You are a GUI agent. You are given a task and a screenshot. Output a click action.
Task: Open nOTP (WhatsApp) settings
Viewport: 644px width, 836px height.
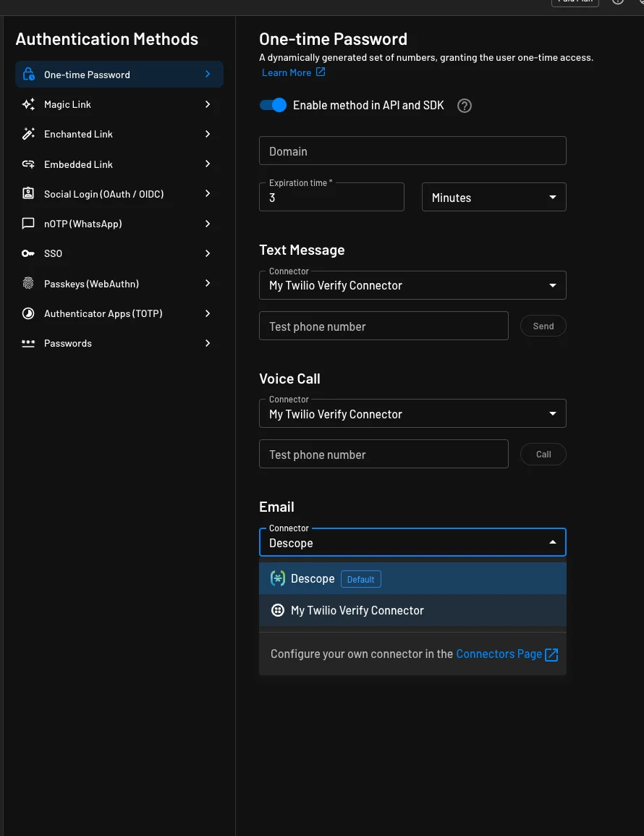119,224
